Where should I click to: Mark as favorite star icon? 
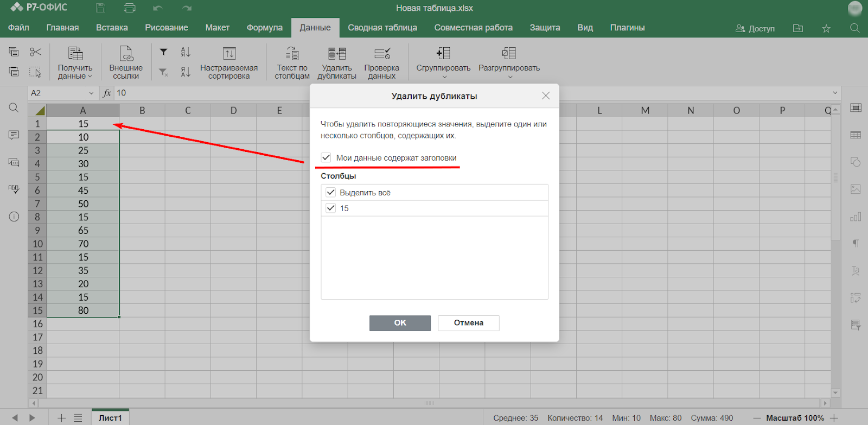click(826, 28)
